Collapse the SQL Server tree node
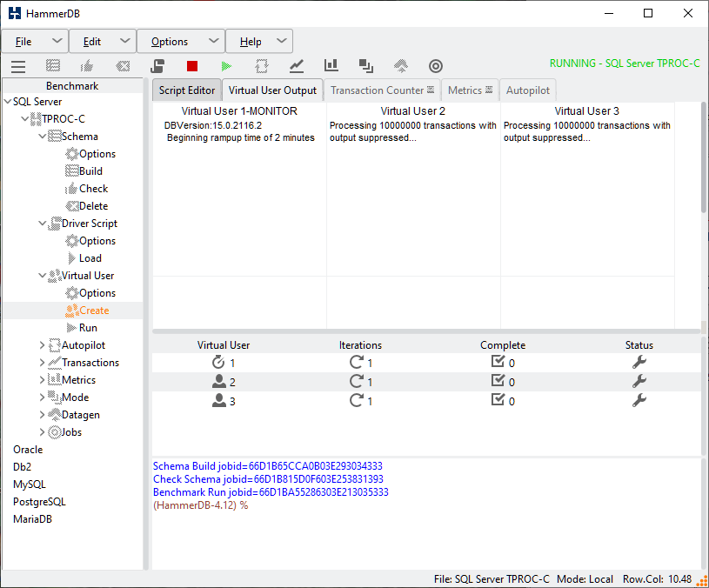Screen dimensions: 709x588 coord(8,102)
